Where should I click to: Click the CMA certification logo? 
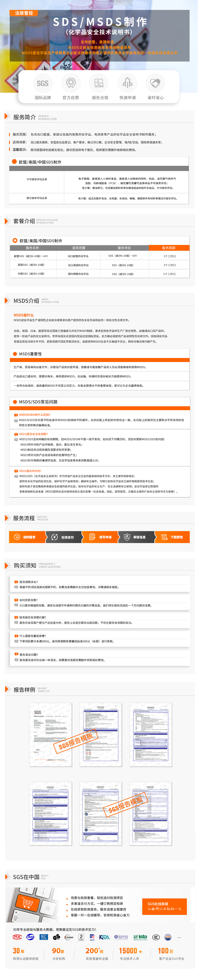[17, 937]
